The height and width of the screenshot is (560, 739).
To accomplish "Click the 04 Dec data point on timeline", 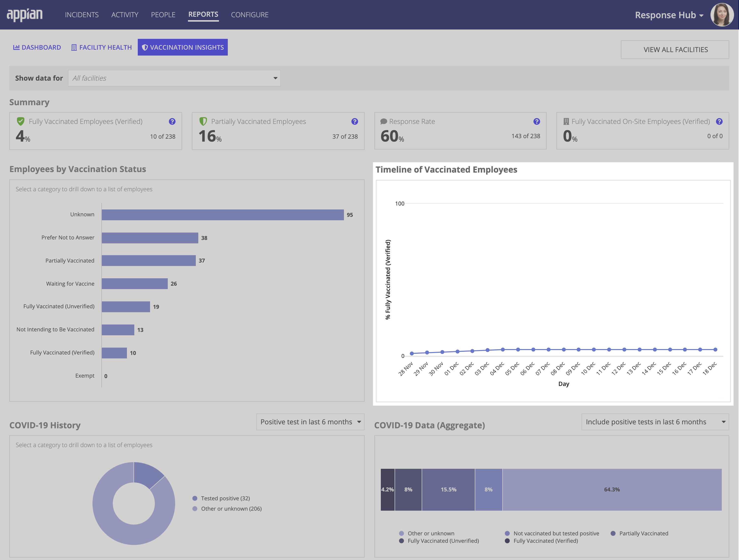I will point(503,350).
